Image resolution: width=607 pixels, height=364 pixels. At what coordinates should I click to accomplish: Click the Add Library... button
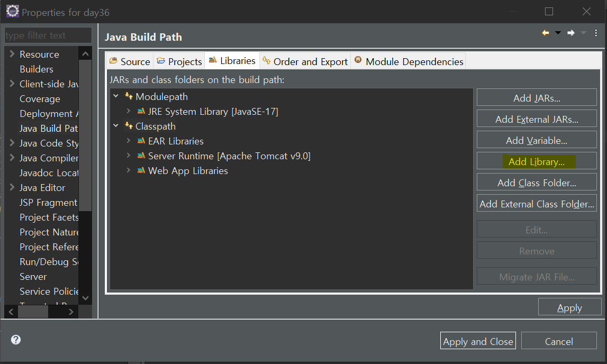point(537,161)
